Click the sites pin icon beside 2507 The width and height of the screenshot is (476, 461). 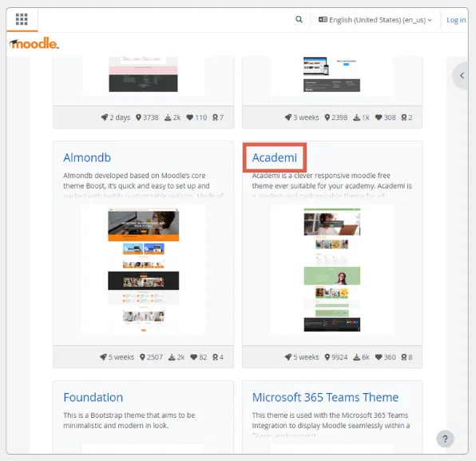coord(142,357)
